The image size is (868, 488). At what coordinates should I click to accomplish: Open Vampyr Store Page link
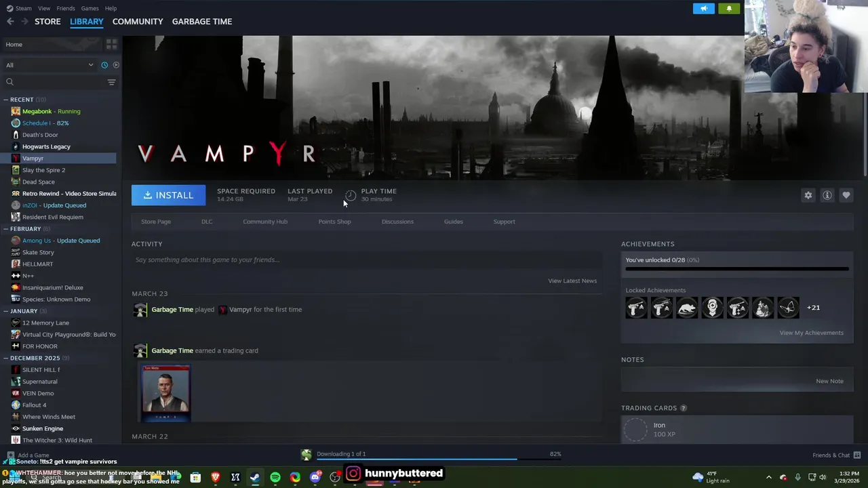pyautogui.click(x=156, y=222)
